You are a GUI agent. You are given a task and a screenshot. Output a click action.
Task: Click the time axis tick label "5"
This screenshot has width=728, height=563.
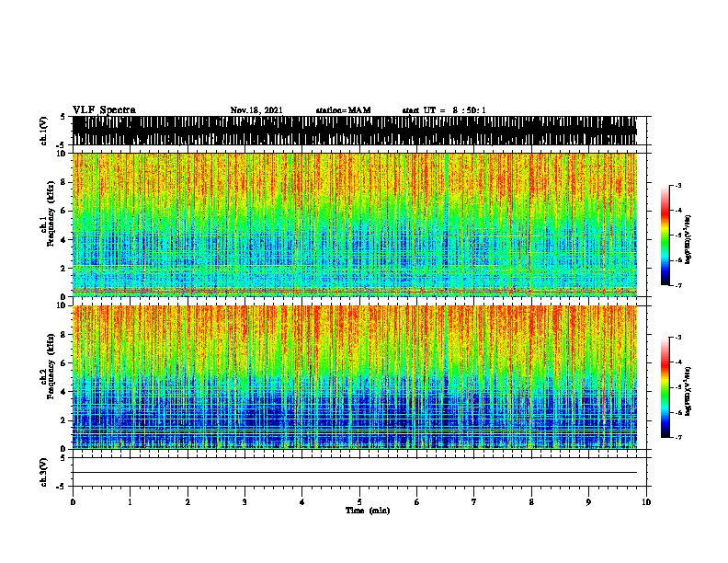tap(359, 502)
